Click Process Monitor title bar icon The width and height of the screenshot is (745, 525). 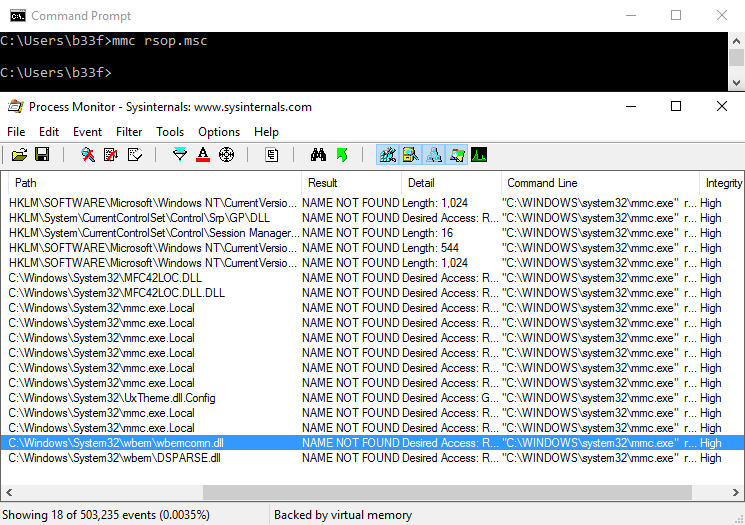16,106
